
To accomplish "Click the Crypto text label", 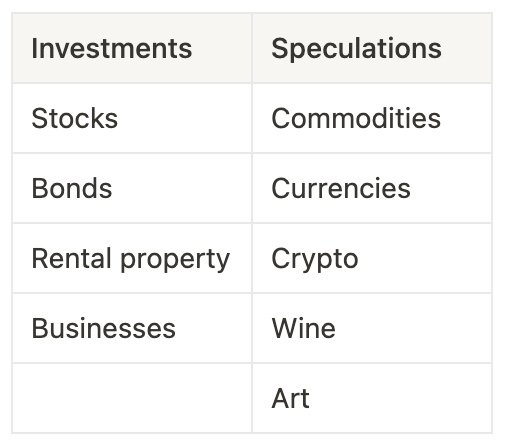I will [x=315, y=260].
